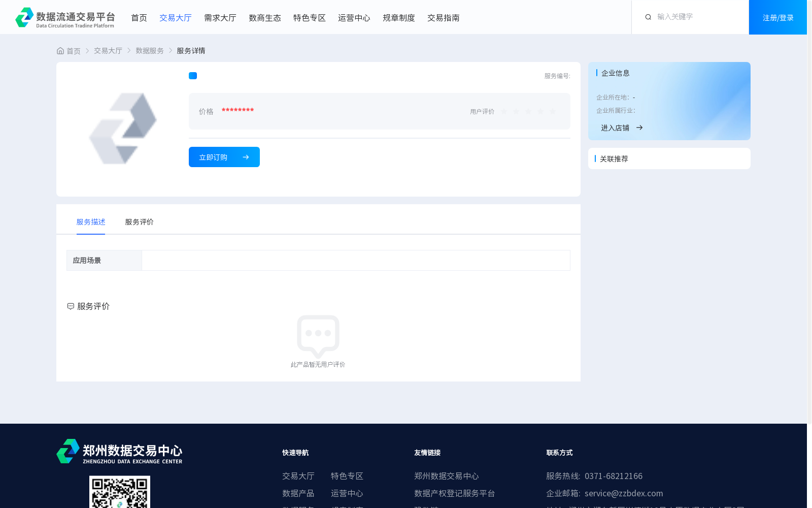This screenshot has height=508, width=812.
Task: Open the 规章制度 menu item
Action: click(x=399, y=17)
